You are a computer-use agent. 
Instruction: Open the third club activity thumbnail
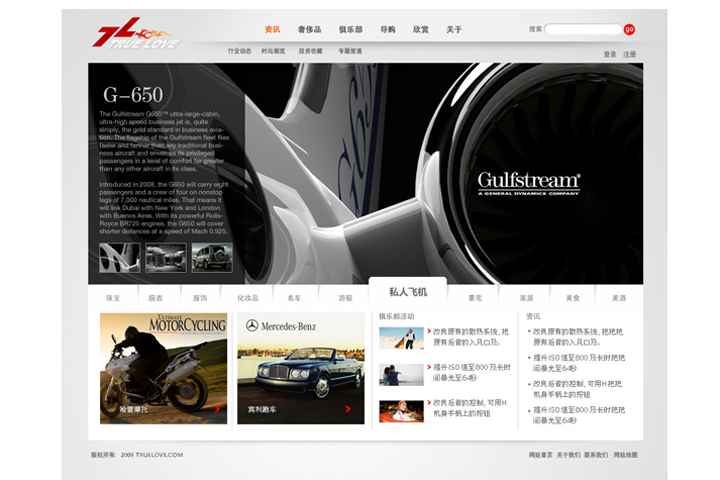[x=401, y=410]
